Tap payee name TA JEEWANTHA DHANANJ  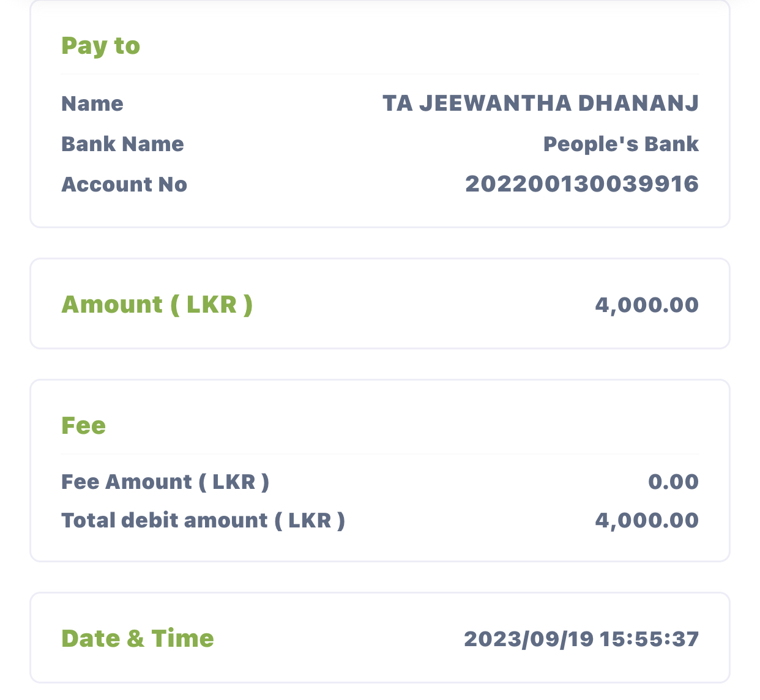pyautogui.click(x=540, y=103)
